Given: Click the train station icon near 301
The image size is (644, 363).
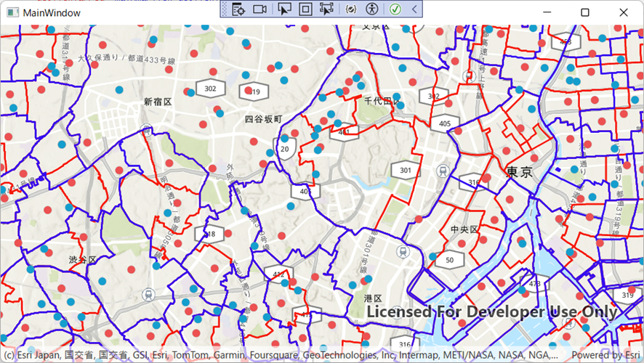Looking at the screenshot, I should (443, 170).
